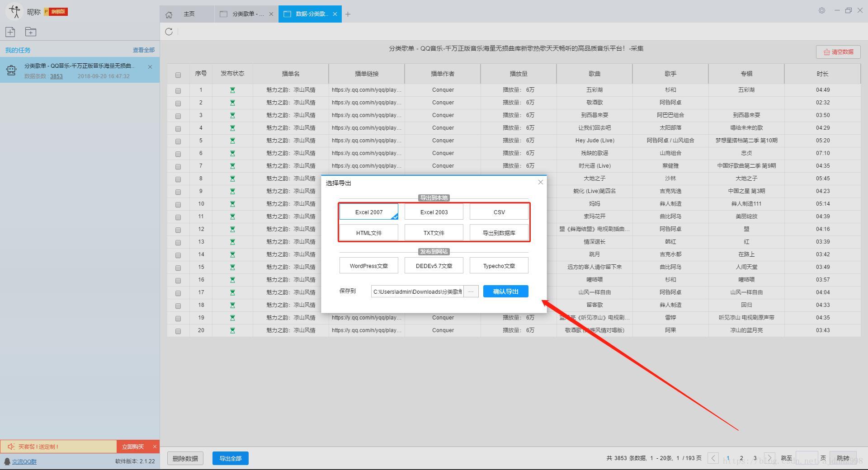Dismiss the 买套餐 promo banner
The image size is (868, 470).
pyautogui.click(x=155, y=446)
